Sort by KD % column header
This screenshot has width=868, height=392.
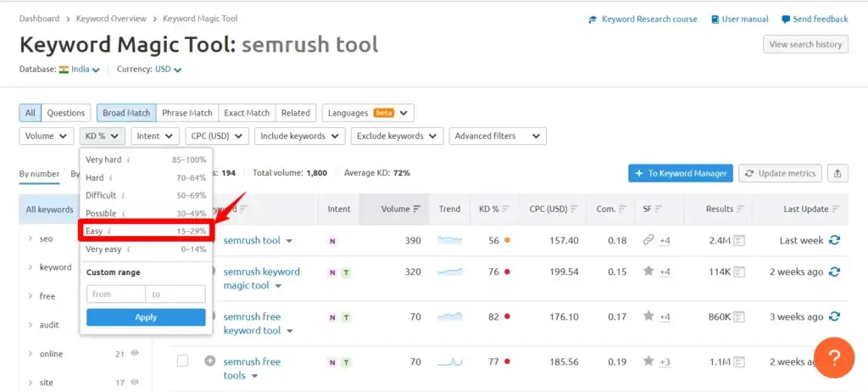click(494, 209)
